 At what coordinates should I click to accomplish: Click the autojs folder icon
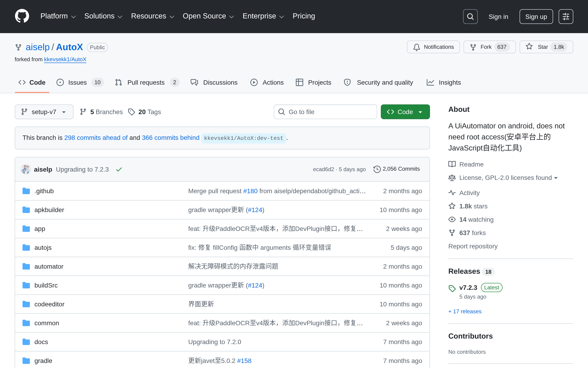pyautogui.click(x=26, y=247)
